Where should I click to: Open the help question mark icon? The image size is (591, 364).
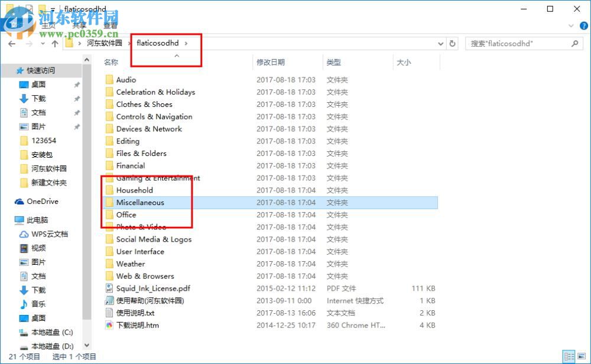point(583,25)
